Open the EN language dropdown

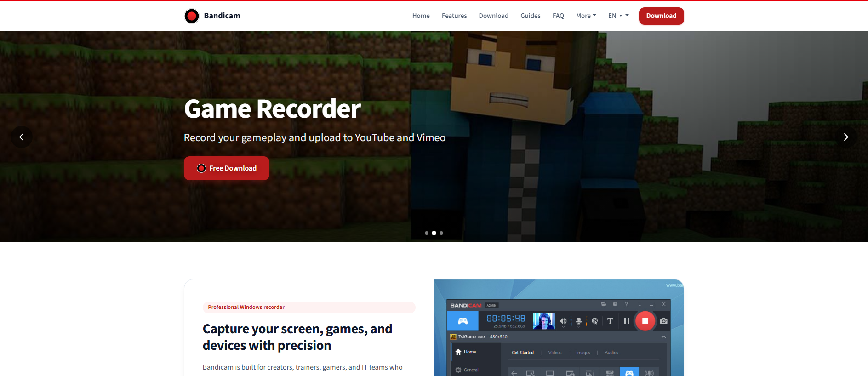pos(618,16)
